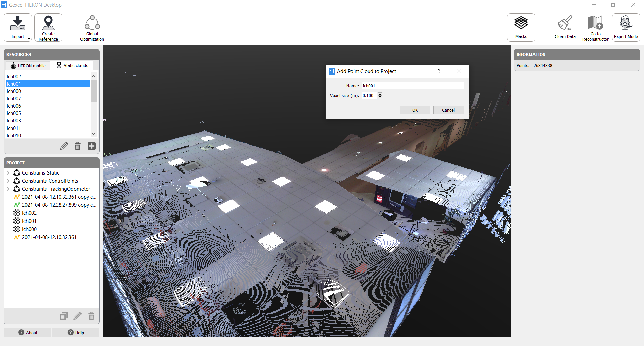Open the Import dropdown arrow
Screen dimensions: 644x346
[29, 39]
